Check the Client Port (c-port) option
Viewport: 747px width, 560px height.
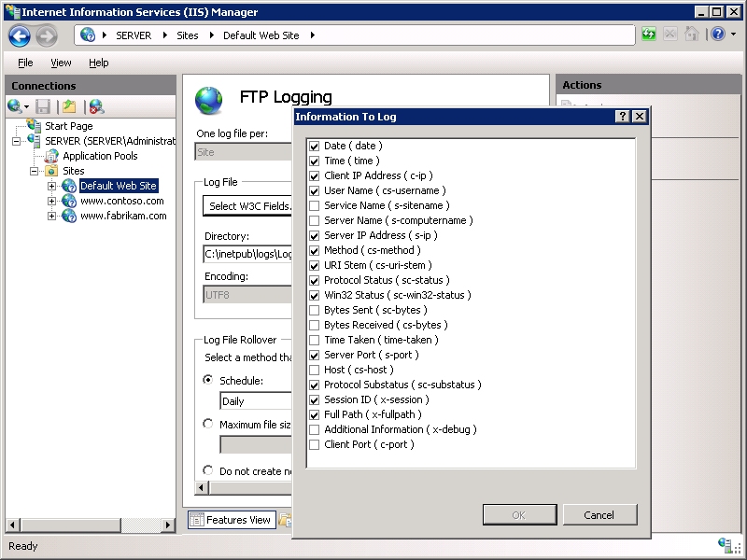[x=315, y=444]
